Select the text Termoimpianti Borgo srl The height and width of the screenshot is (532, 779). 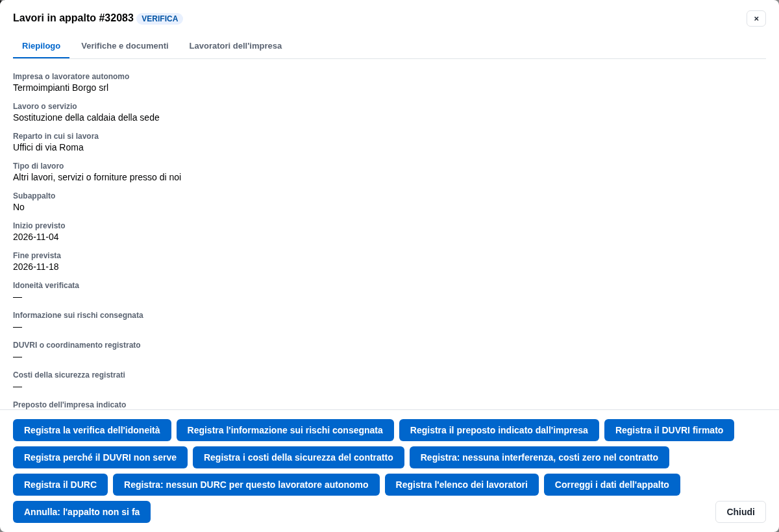61,88
